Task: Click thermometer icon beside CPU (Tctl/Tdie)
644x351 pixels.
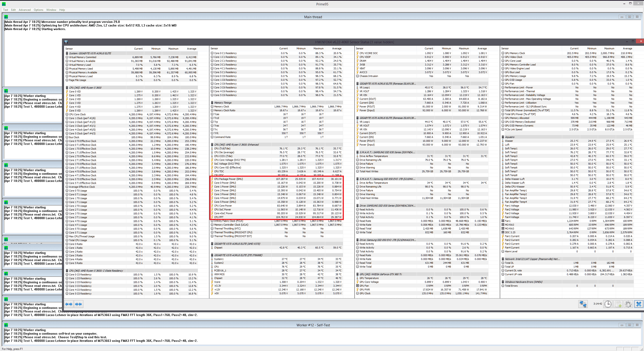Action: (x=212, y=148)
